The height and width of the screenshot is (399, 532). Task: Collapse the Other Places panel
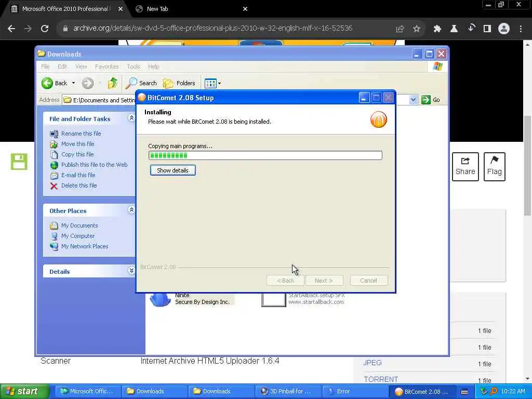click(x=131, y=210)
